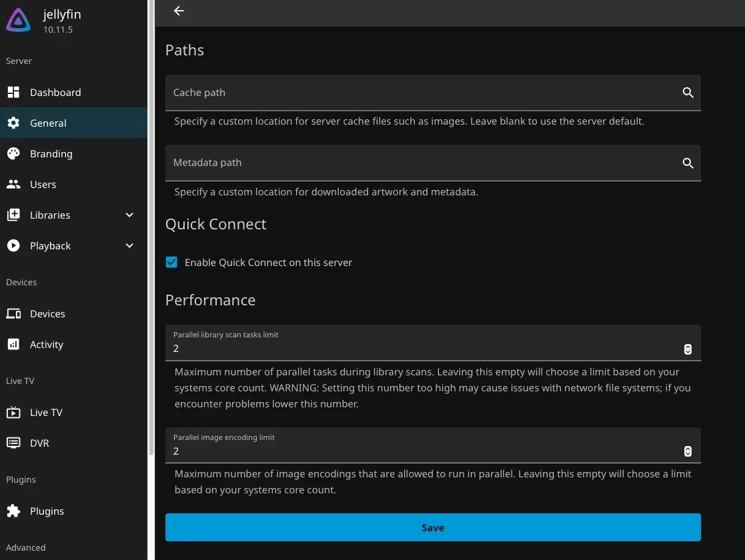Screen dimensions: 745x560
Task: Select General in the sidebar
Action: (x=48, y=123)
